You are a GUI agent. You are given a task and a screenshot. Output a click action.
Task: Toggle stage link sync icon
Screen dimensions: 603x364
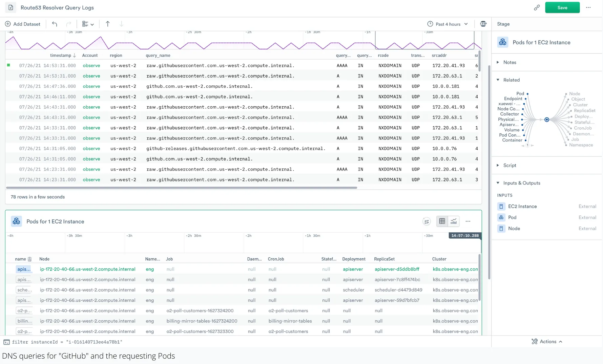tap(427, 221)
